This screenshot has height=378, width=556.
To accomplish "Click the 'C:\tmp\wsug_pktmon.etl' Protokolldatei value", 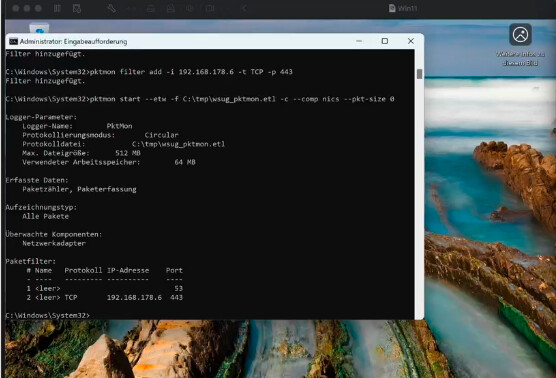I will coord(178,144).
